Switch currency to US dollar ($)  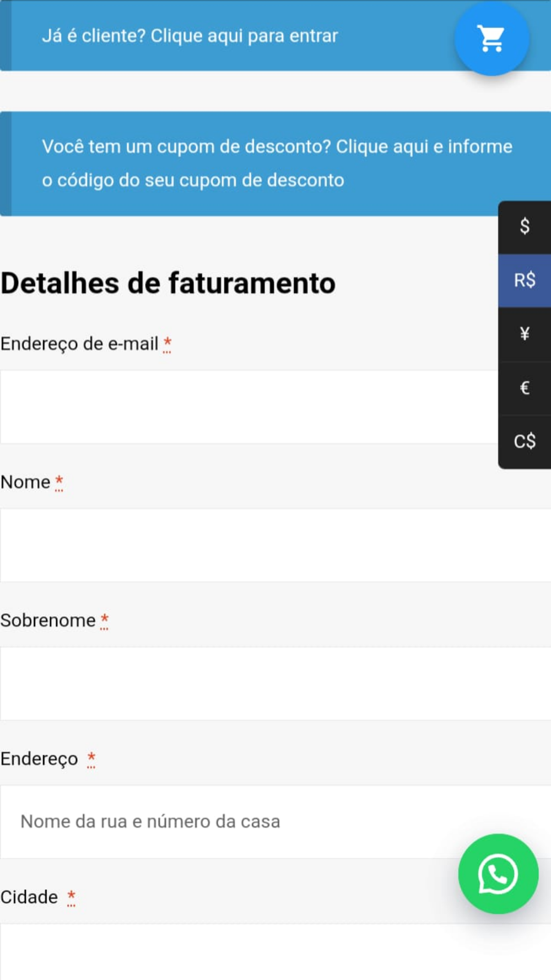tap(525, 227)
